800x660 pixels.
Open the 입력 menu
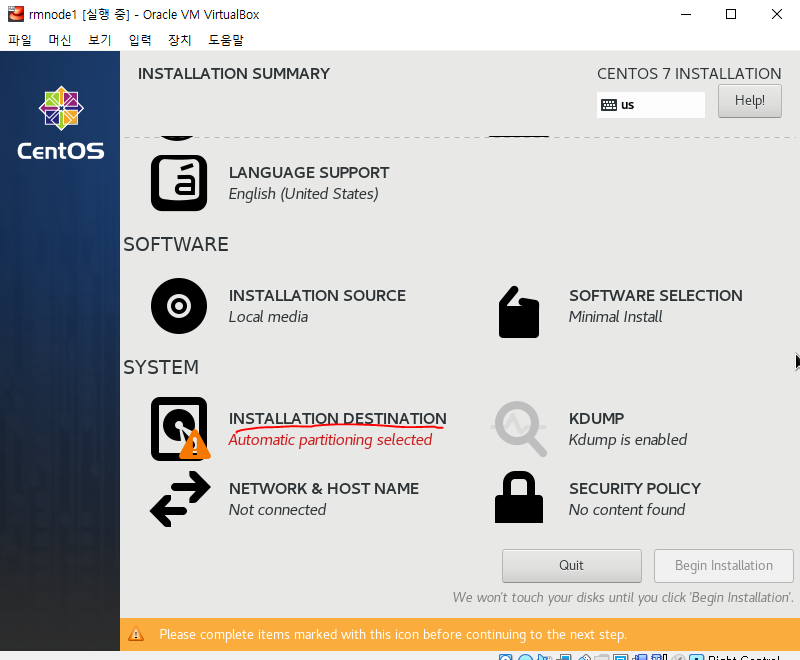(139, 40)
